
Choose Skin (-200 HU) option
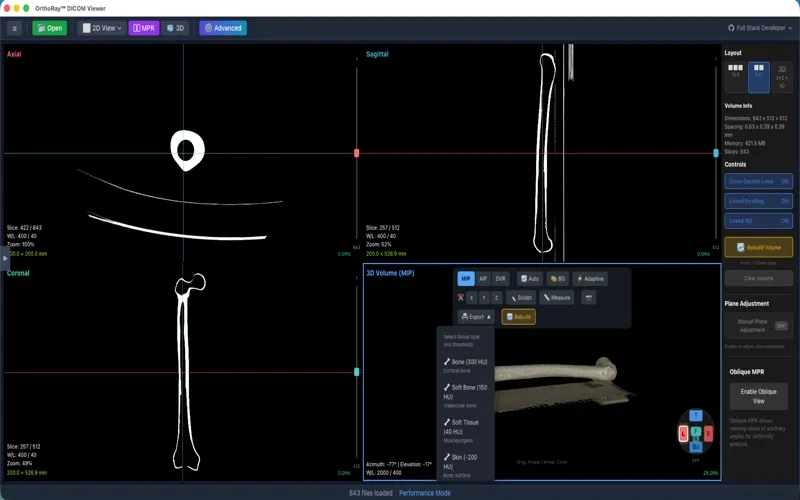[x=465, y=466]
